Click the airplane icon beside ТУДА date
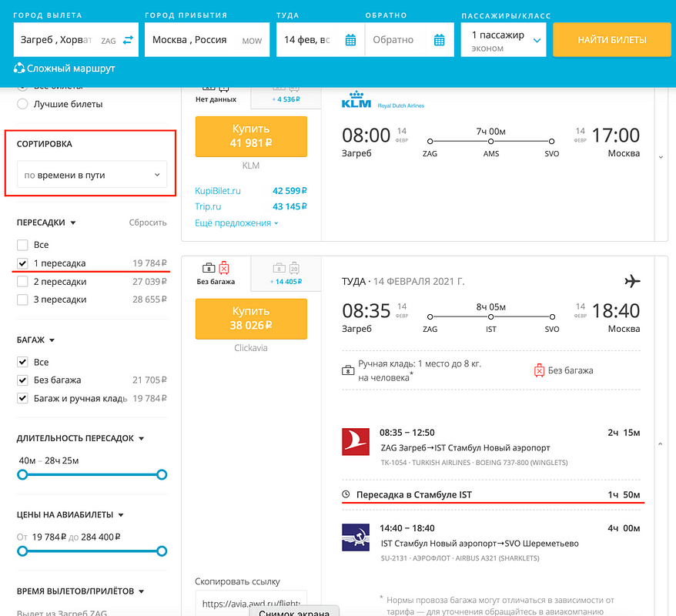The width and height of the screenshot is (676, 616). click(633, 281)
